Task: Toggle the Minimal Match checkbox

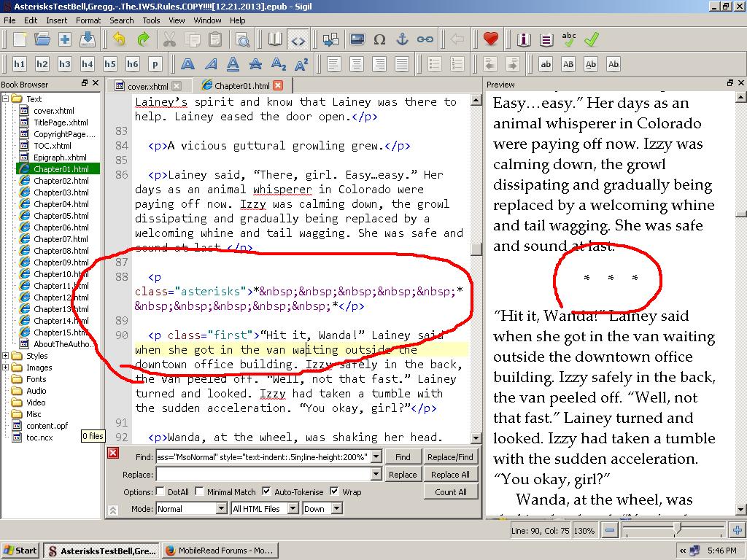Action: 200,492
